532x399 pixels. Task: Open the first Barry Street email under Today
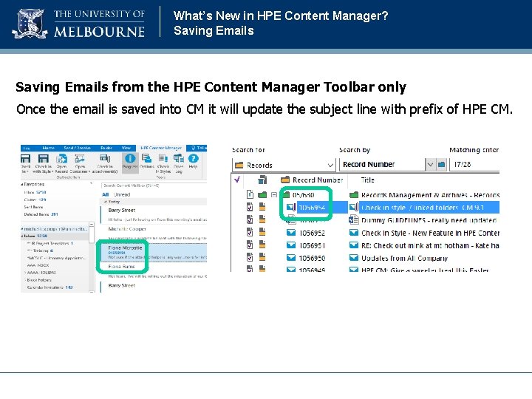[x=154, y=215]
